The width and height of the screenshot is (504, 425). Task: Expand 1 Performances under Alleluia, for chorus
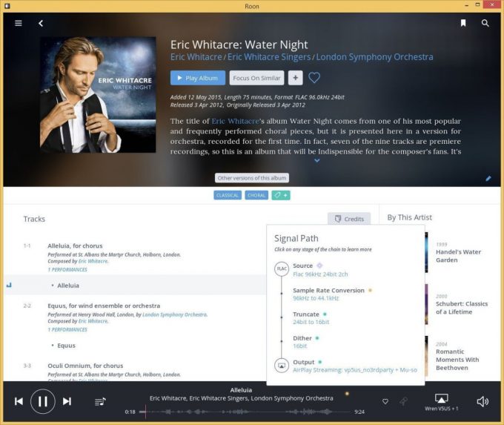[67, 269]
